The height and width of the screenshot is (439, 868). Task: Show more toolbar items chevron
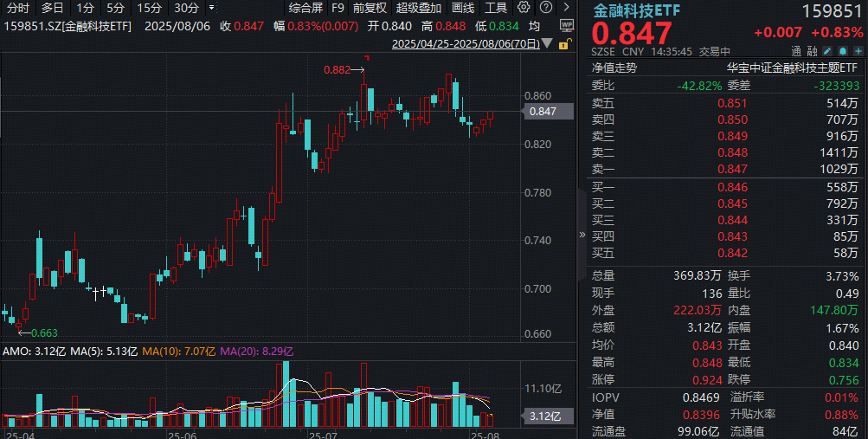pos(566,7)
